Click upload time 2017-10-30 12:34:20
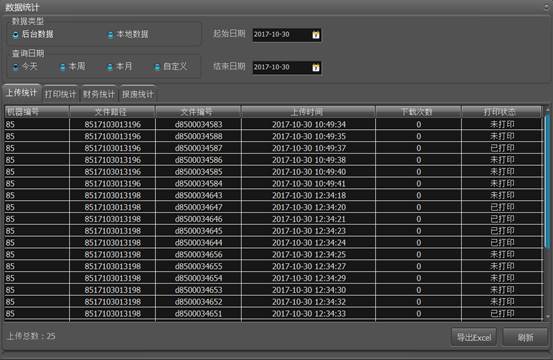The image size is (553, 360). point(309,207)
